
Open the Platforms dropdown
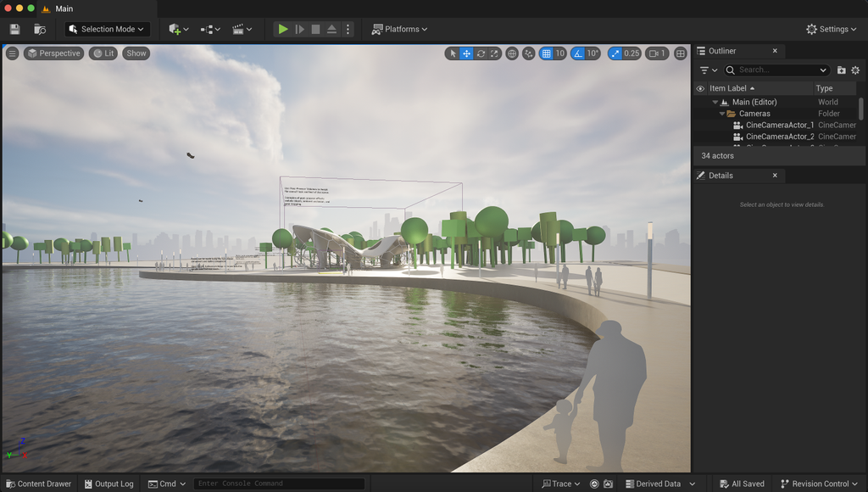pos(399,28)
